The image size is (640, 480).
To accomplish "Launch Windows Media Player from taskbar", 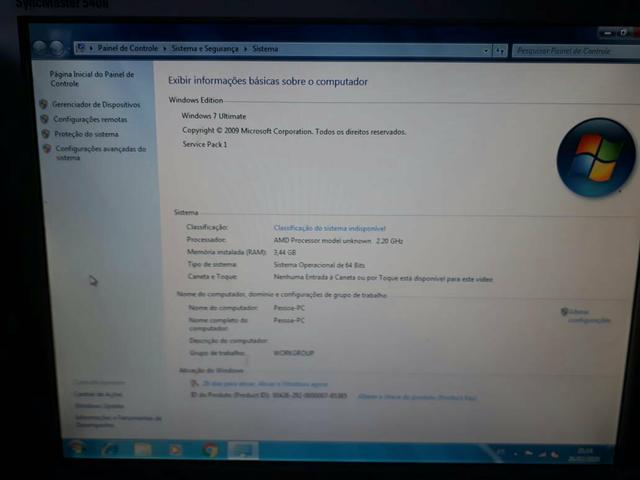I will coord(176,450).
